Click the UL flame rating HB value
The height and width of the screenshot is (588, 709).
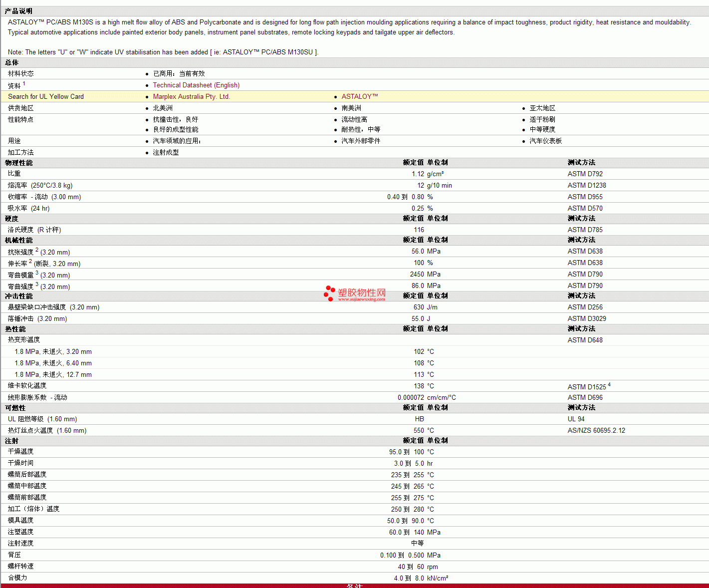point(420,419)
